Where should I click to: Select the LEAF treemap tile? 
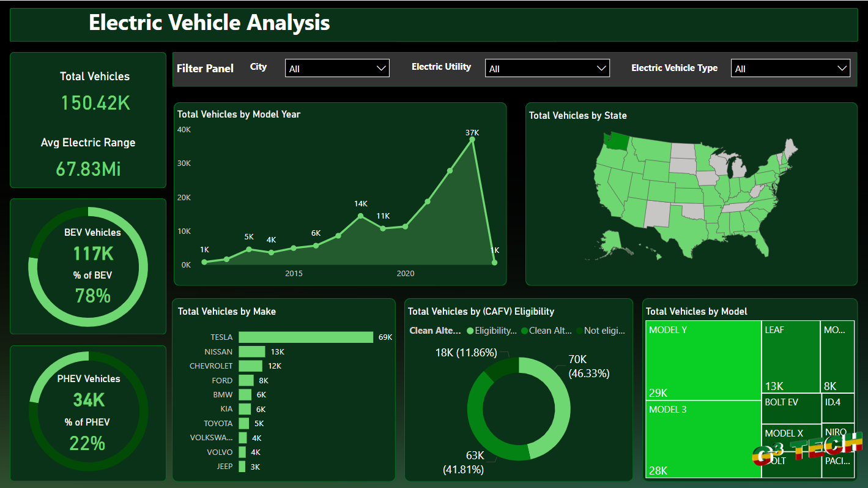(x=791, y=357)
